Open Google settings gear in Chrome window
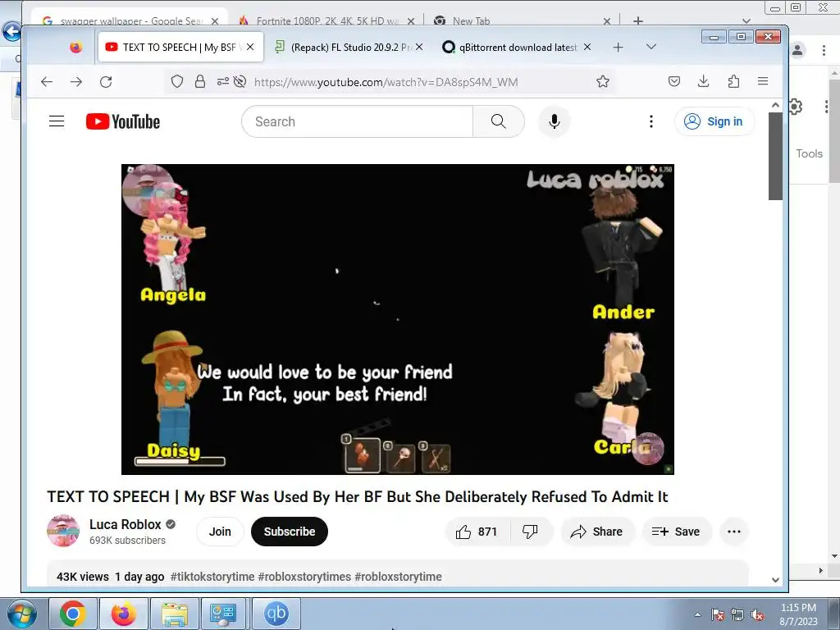The width and height of the screenshot is (840, 630). pyautogui.click(x=796, y=107)
